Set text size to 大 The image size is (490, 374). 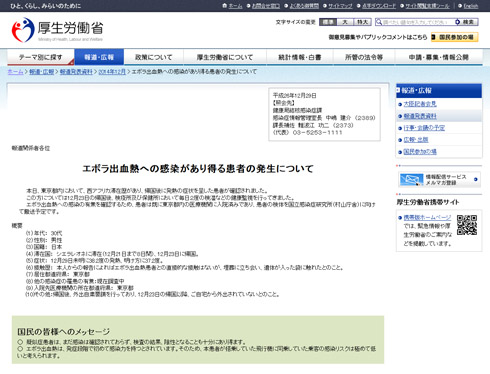click(x=345, y=22)
